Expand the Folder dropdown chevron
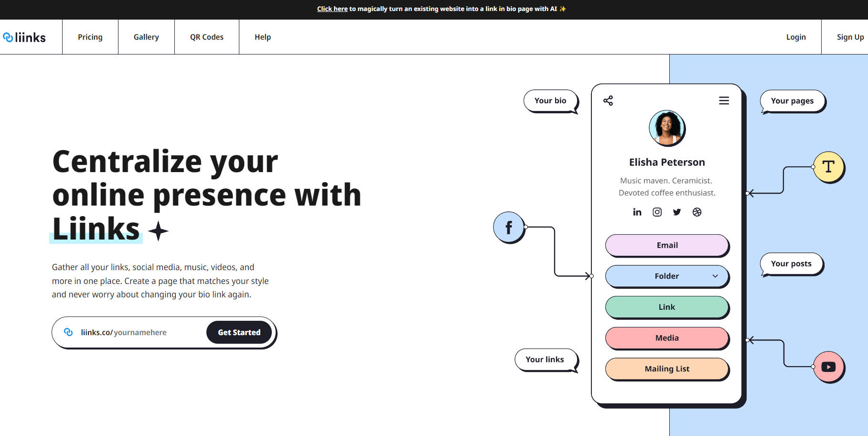Image resolution: width=868 pixels, height=436 pixels. pos(715,276)
